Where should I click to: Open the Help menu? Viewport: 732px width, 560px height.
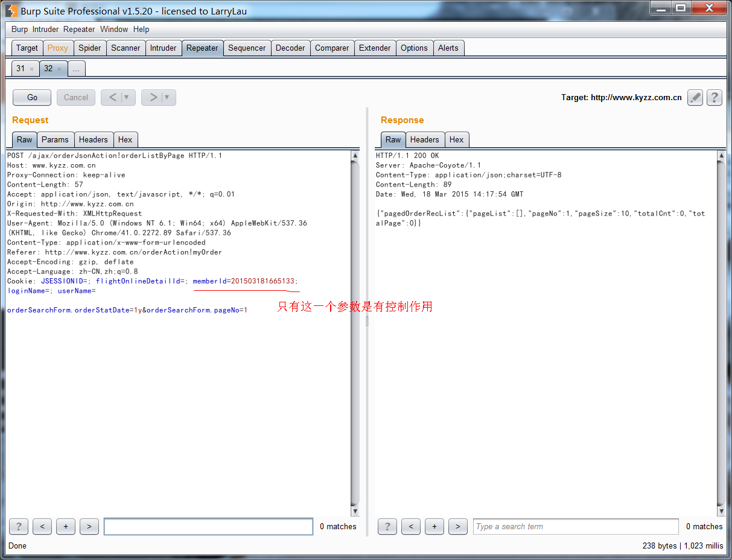[x=141, y=29]
